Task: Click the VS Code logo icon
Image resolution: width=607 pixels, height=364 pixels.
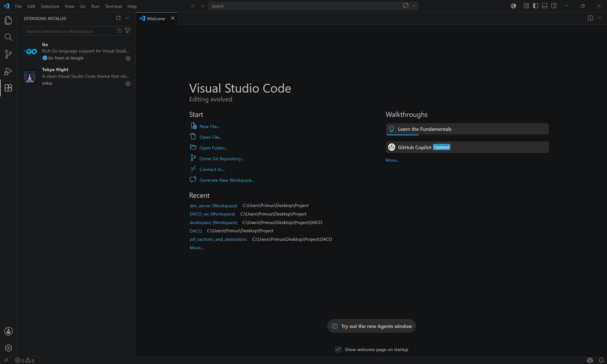Action: click(x=6, y=6)
